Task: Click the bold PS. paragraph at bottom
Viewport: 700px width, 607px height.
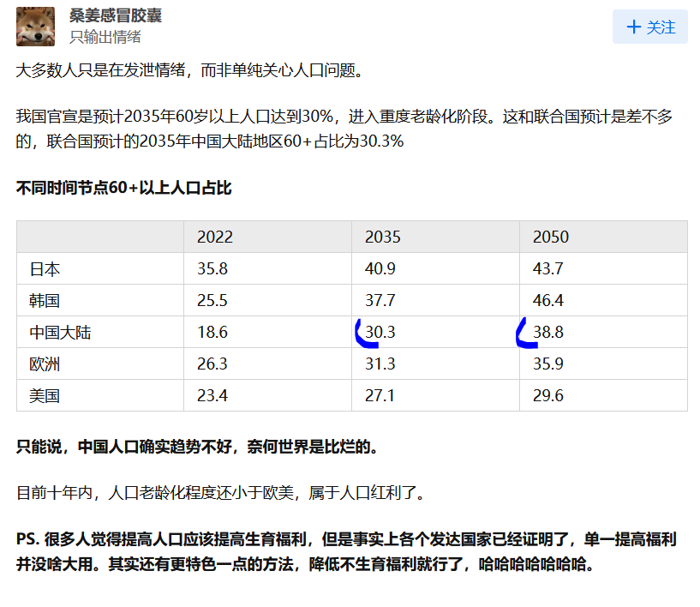Action: point(347,552)
